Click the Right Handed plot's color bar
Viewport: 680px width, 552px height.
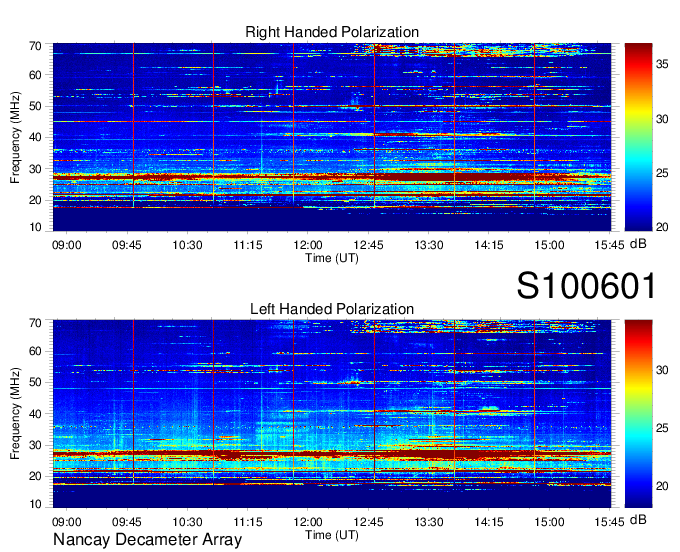coord(638,137)
